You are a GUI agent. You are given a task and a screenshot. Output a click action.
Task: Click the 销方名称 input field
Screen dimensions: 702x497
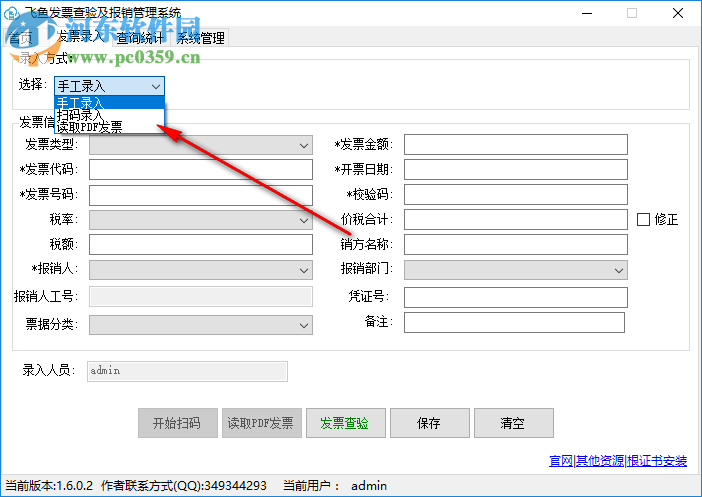click(x=516, y=245)
